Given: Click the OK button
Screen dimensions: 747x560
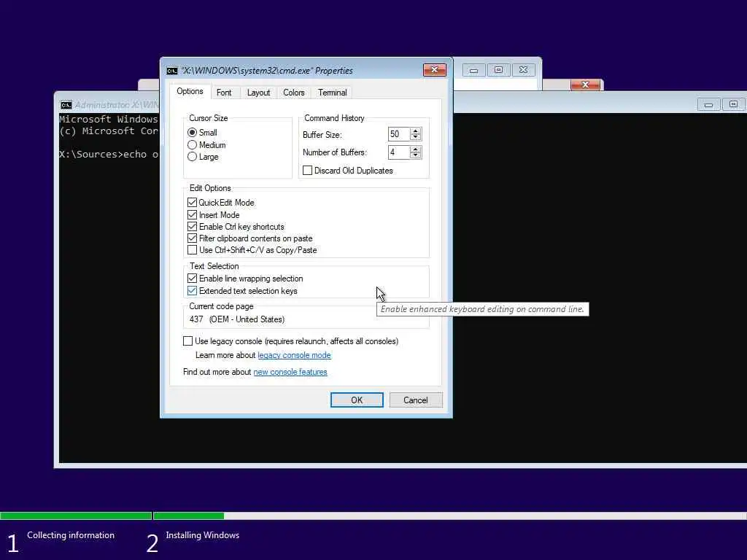Looking at the screenshot, I should (x=357, y=400).
